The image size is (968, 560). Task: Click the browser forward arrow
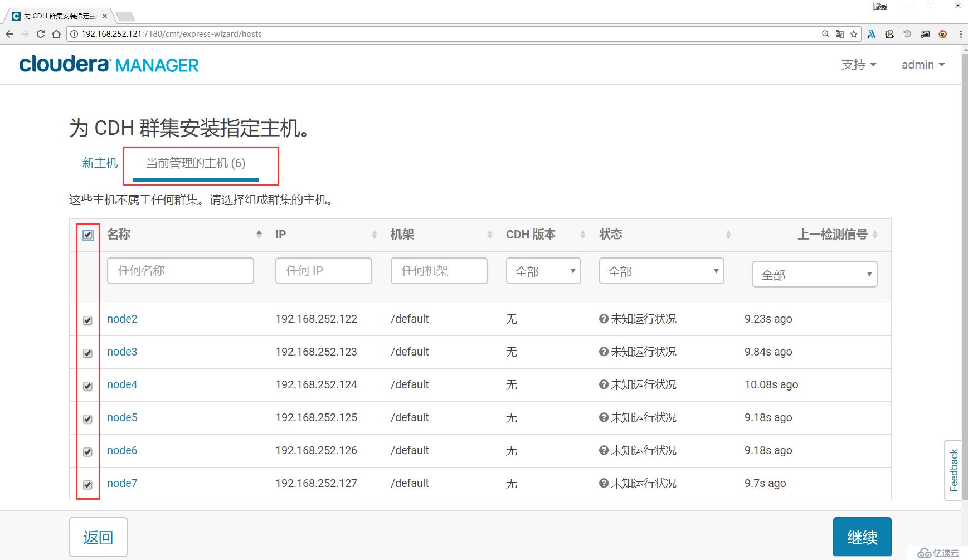coord(25,34)
